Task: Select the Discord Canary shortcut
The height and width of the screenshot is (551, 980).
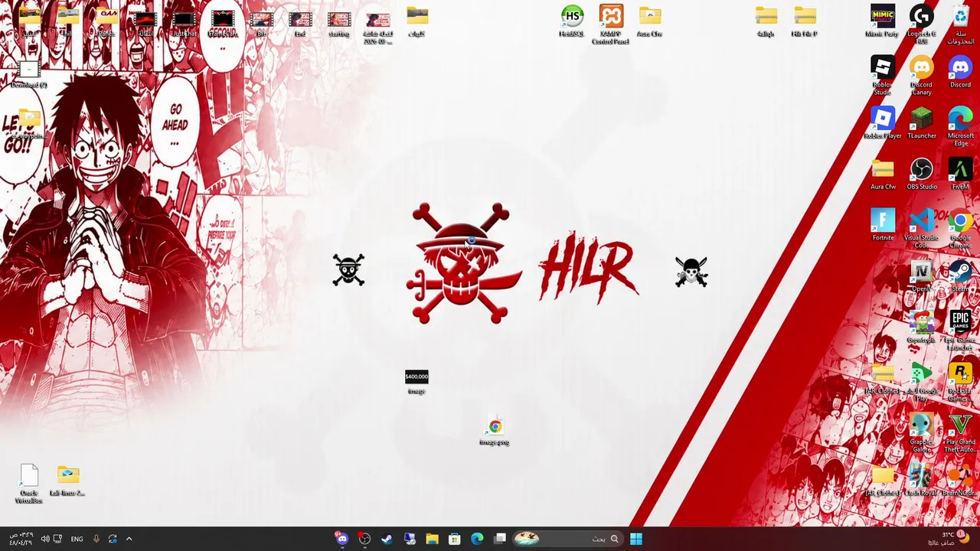Action: pos(921,75)
